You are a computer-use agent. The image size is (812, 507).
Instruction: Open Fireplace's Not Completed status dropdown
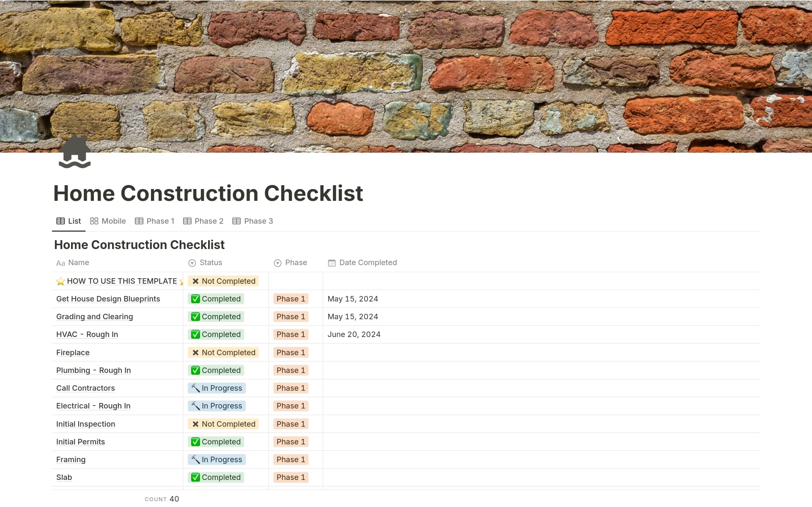pyautogui.click(x=223, y=353)
